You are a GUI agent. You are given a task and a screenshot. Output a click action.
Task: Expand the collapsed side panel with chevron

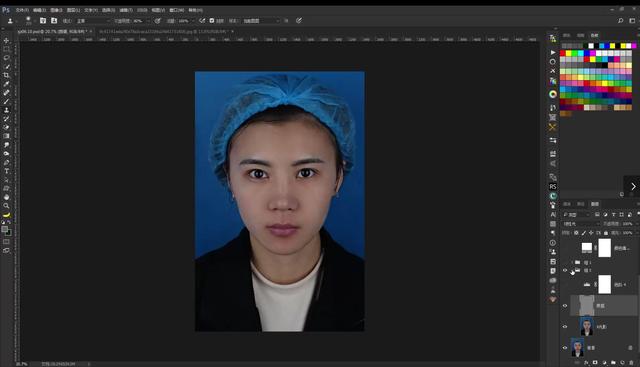[633, 187]
